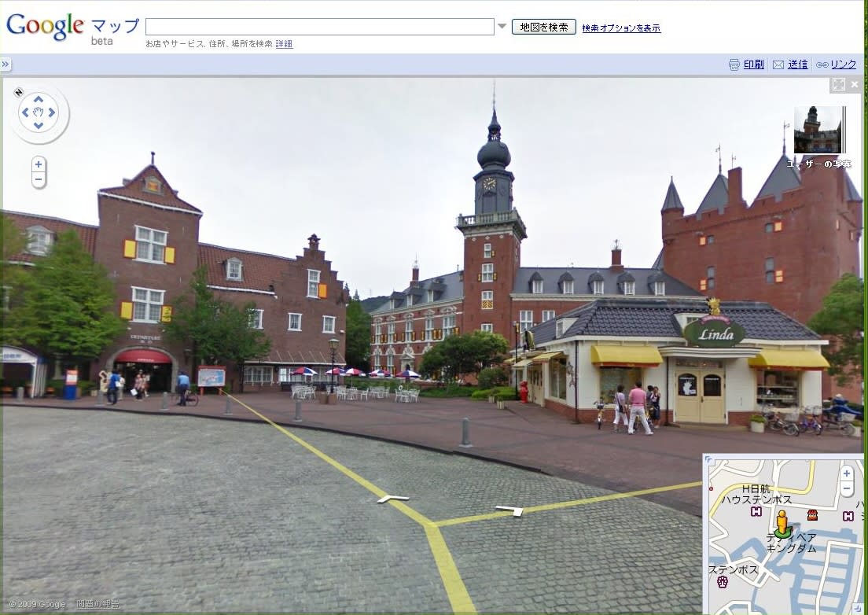Click the リンク link option
Viewport: 868px width, 615px height.
pos(843,64)
